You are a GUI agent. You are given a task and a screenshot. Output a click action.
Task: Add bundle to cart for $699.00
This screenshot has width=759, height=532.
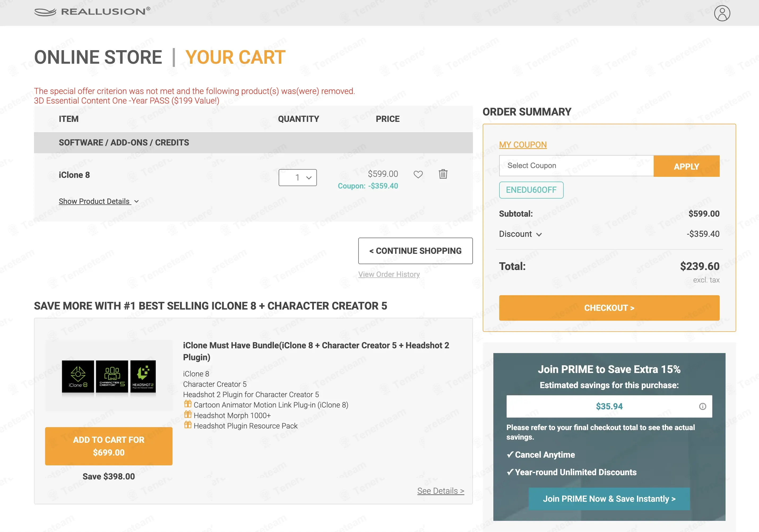[109, 446]
